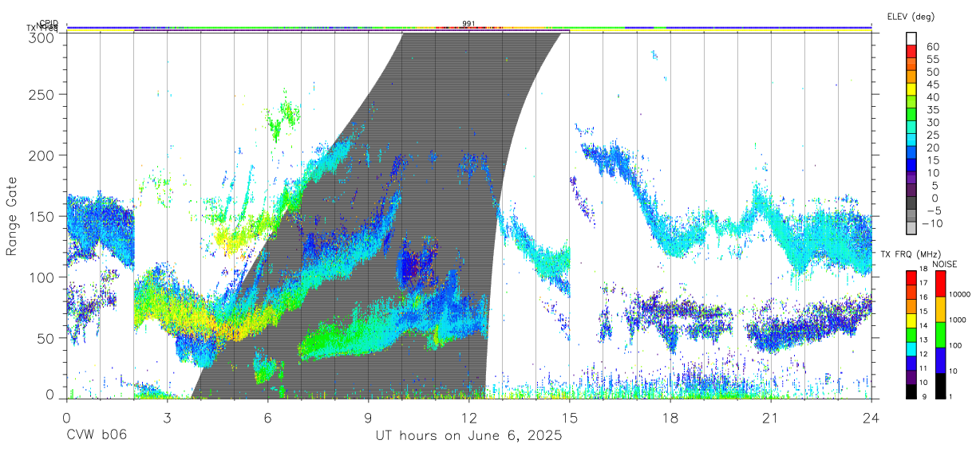Click the red top swatch of the TX FRQ scale
The image size is (980, 452).
pos(911,277)
